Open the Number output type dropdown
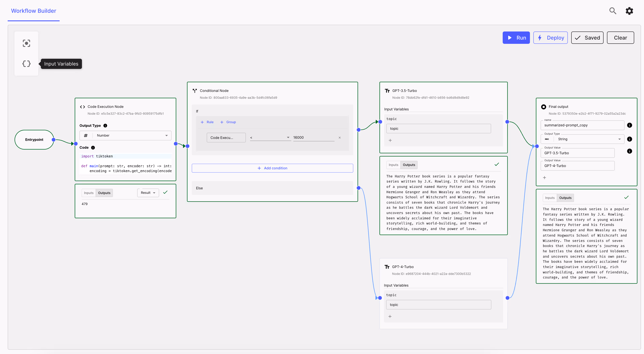This screenshot has width=644, height=354. [x=126, y=135]
